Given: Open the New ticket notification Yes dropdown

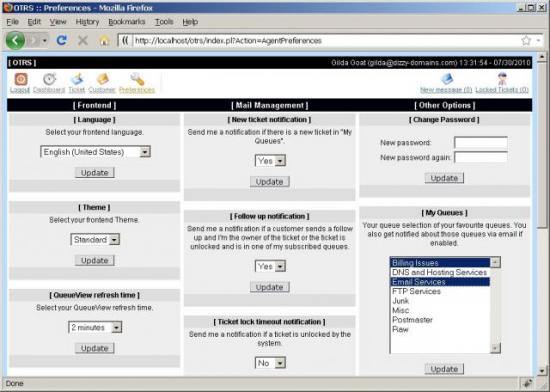Looking at the screenshot, I should [270, 161].
